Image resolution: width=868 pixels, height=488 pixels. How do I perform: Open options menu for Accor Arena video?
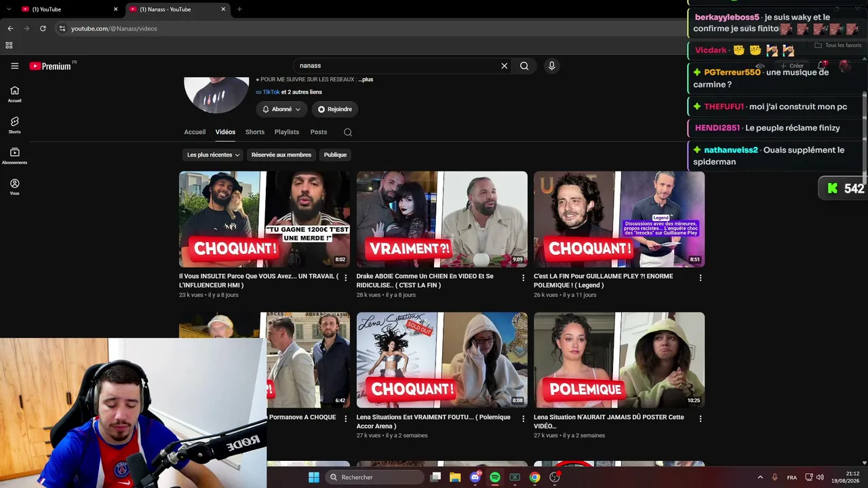point(523,419)
